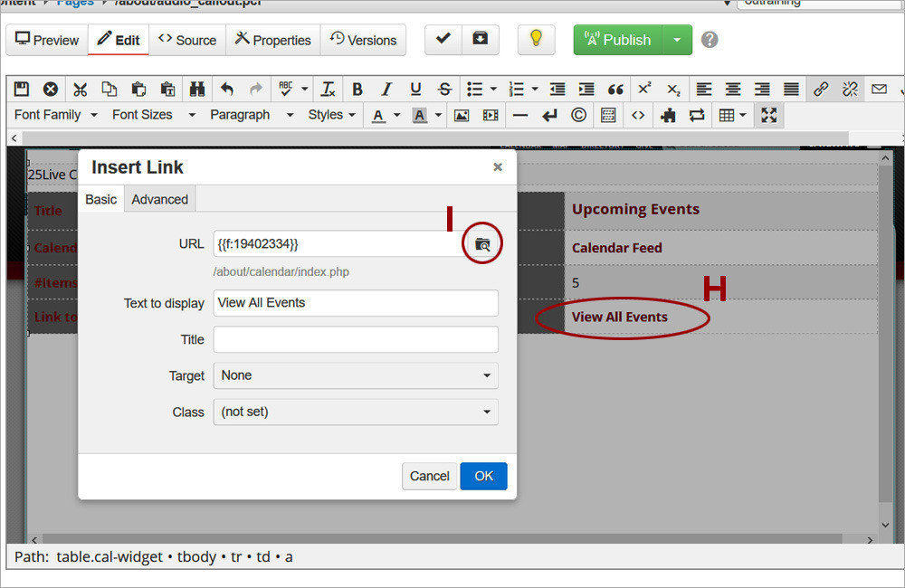Switch to Preview view
This screenshot has height=588, width=905.
pyautogui.click(x=47, y=40)
